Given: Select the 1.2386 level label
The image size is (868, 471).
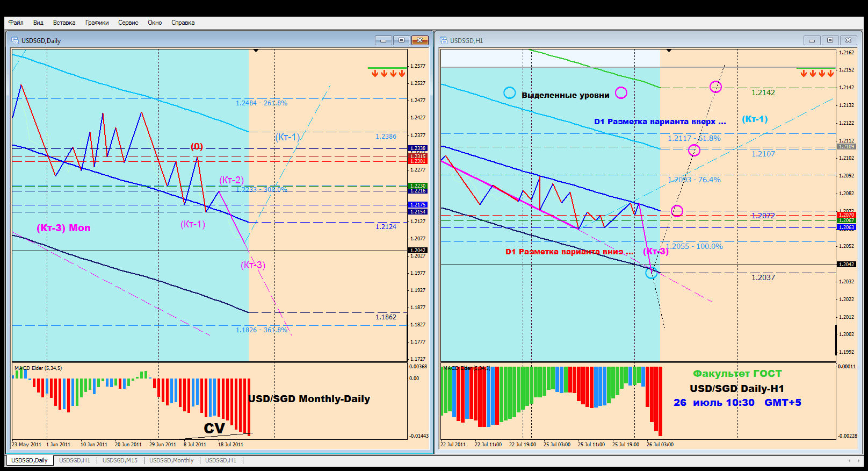Looking at the screenshot, I should 386,137.
